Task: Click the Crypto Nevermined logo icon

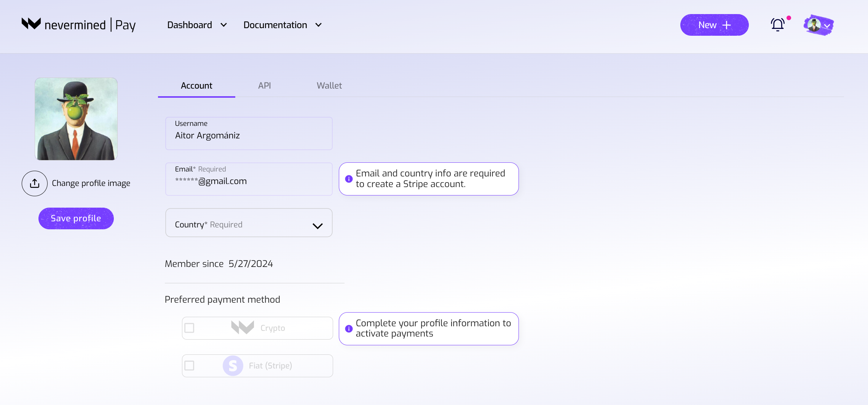Action: pyautogui.click(x=243, y=327)
